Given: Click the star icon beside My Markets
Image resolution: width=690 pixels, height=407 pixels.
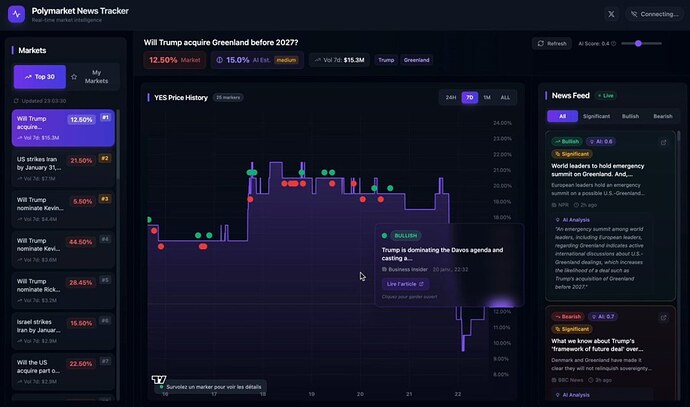Looking at the screenshot, I should (x=74, y=77).
